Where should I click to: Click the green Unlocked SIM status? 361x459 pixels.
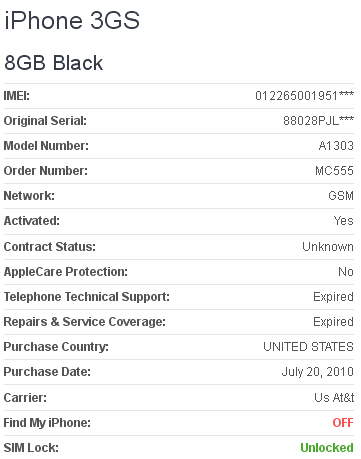point(327,448)
